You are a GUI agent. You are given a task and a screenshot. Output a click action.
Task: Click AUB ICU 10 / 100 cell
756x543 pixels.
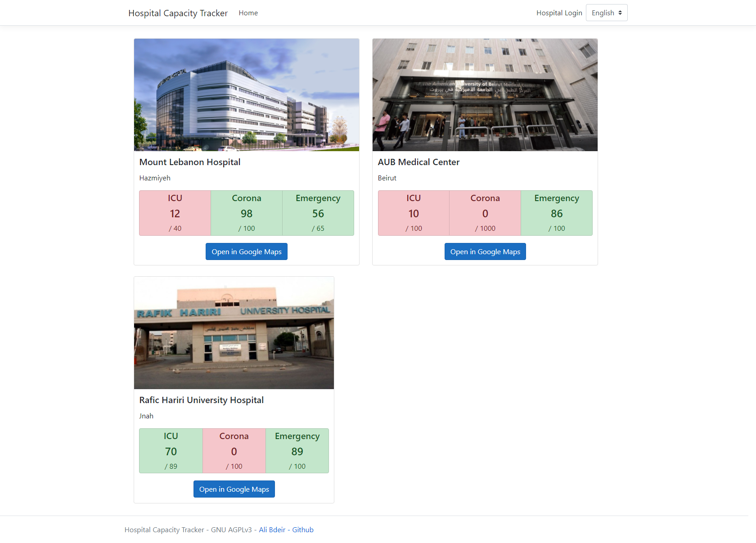[x=414, y=213]
